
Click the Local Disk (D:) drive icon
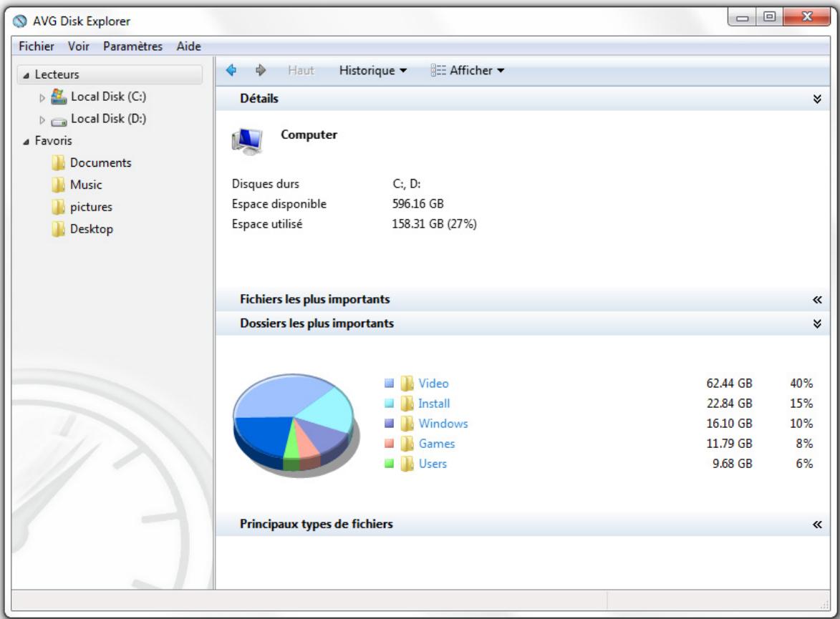click(x=59, y=121)
